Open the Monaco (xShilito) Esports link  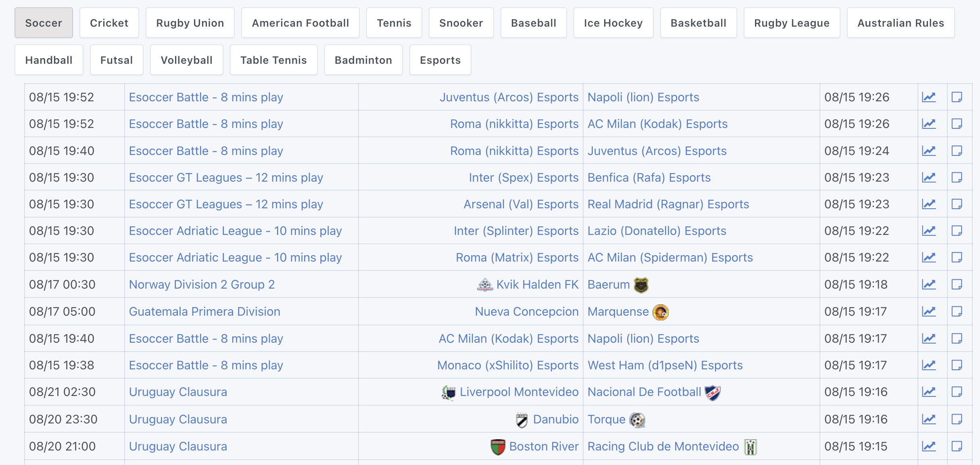coord(508,365)
